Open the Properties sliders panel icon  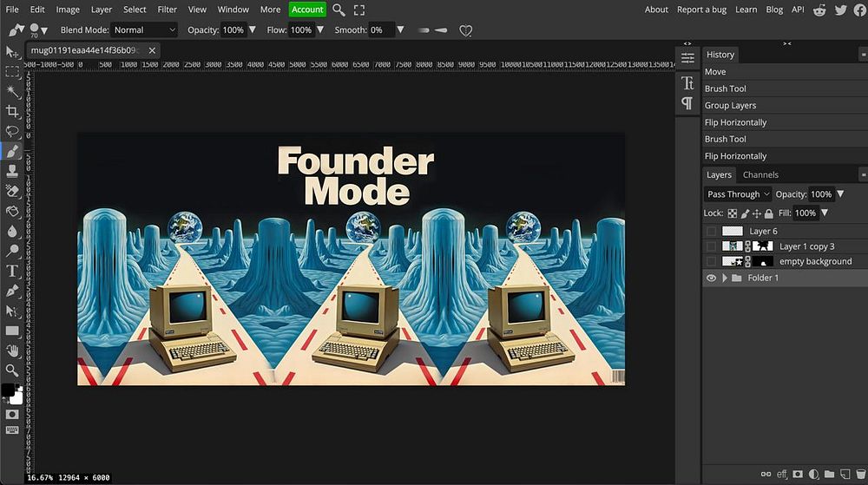click(x=687, y=57)
